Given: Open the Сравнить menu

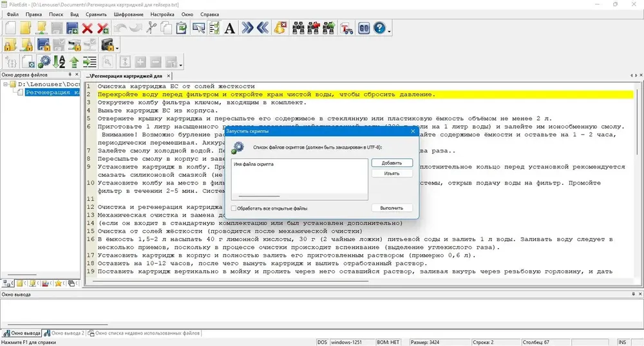Looking at the screenshot, I should pyautogui.click(x=96, y=14).
